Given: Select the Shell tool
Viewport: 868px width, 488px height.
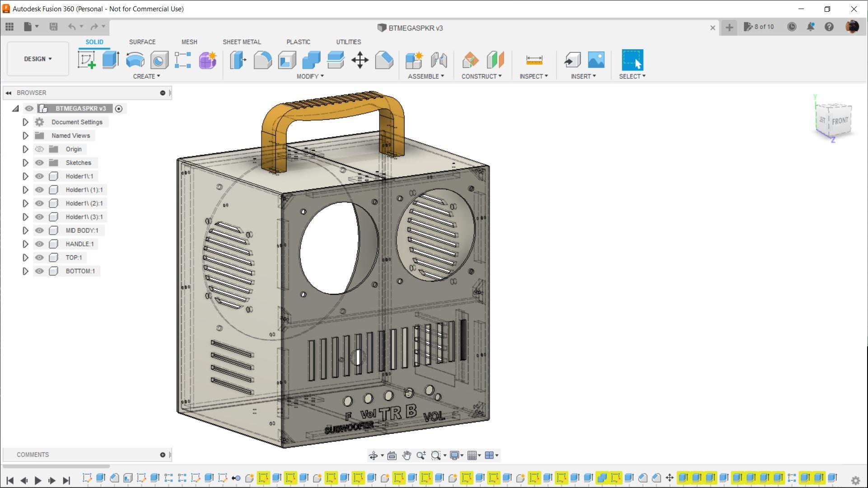Looking at the screenshot, I should click(x=287, y=60).
